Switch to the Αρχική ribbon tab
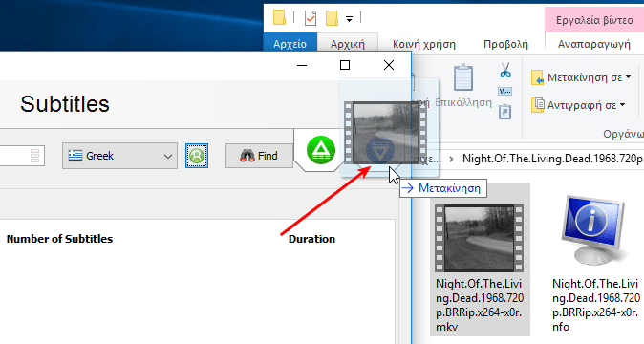This screenshot has height=344, width=644. tap(348, 44)
